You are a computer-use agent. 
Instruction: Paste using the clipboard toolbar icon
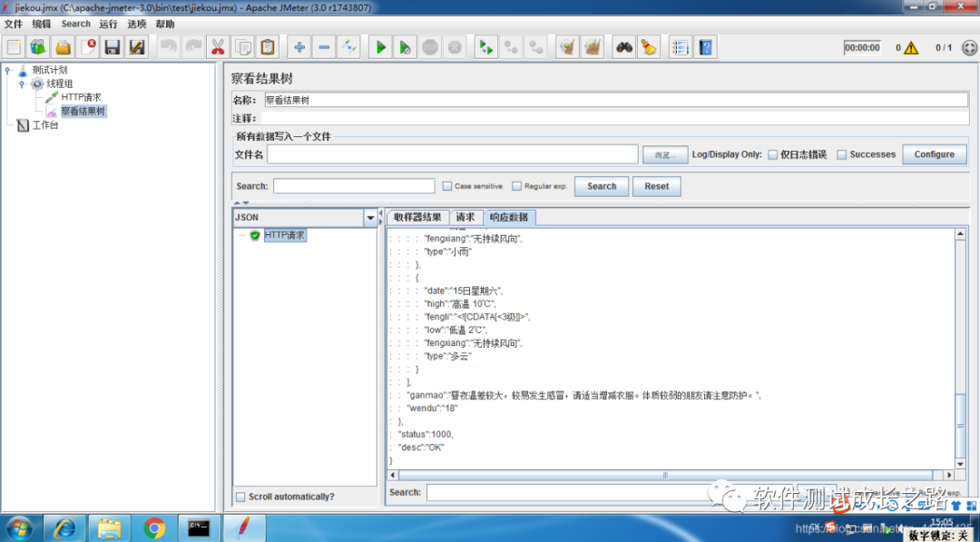(x=268, y=47)
